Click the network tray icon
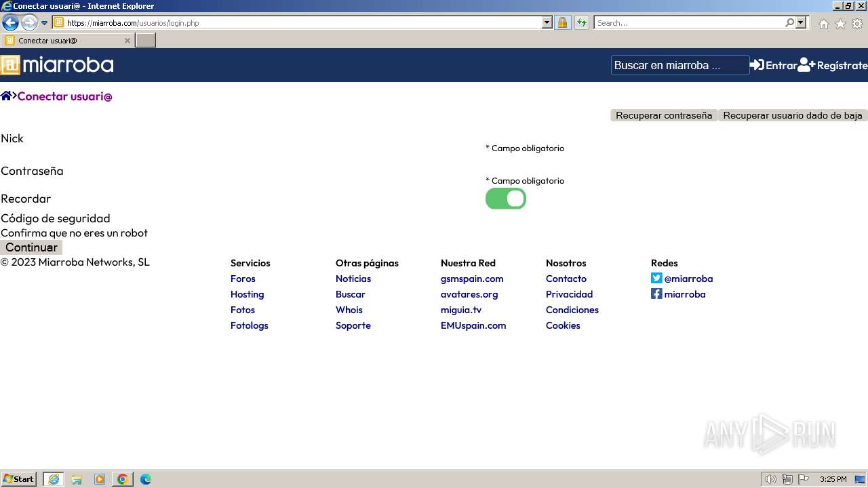Viewport: 868px width, 488px height. click(787, 479)
